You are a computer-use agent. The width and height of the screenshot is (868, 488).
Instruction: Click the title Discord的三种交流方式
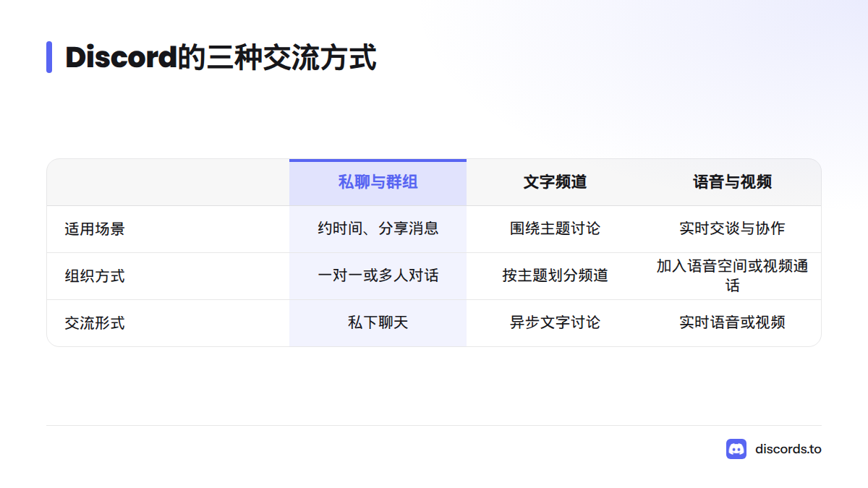(x=221, y=57)
